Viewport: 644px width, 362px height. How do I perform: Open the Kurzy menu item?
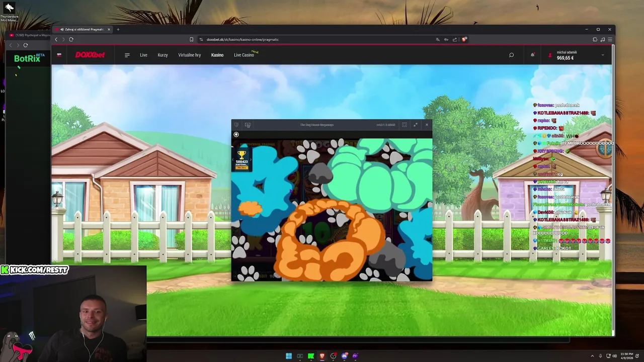[x=163, y=55]
